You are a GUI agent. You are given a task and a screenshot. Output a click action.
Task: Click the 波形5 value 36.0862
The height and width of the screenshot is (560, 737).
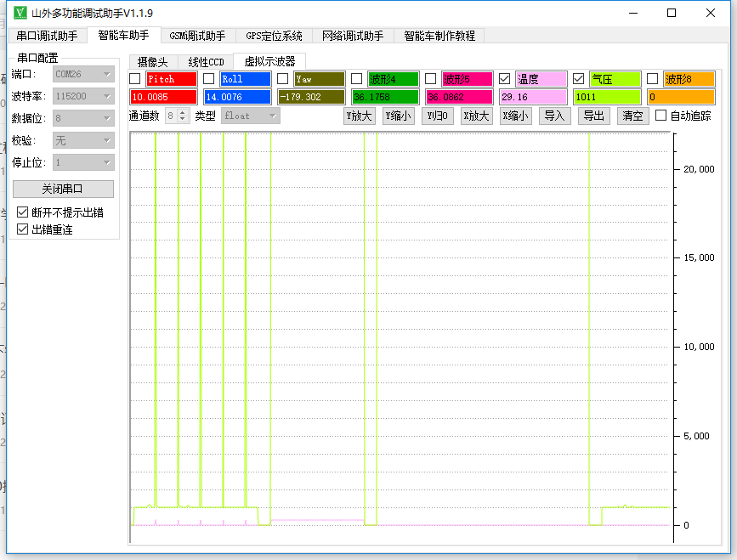[459, 97]
